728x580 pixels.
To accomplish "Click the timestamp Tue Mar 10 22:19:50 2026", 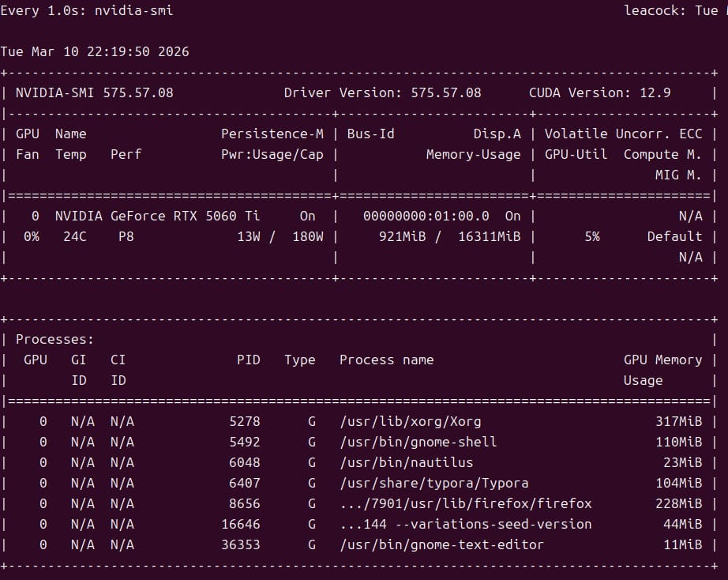I will click(x=95, y=52).
